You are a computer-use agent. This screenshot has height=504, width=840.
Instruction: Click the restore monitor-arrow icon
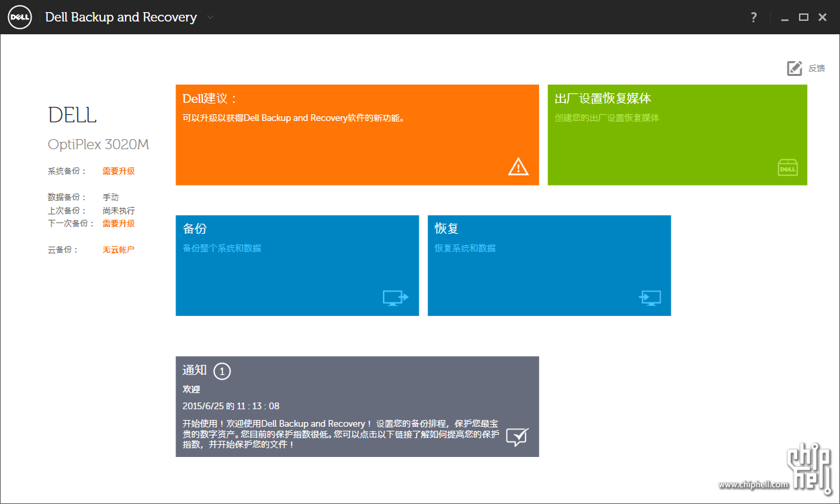pos(650,298)
